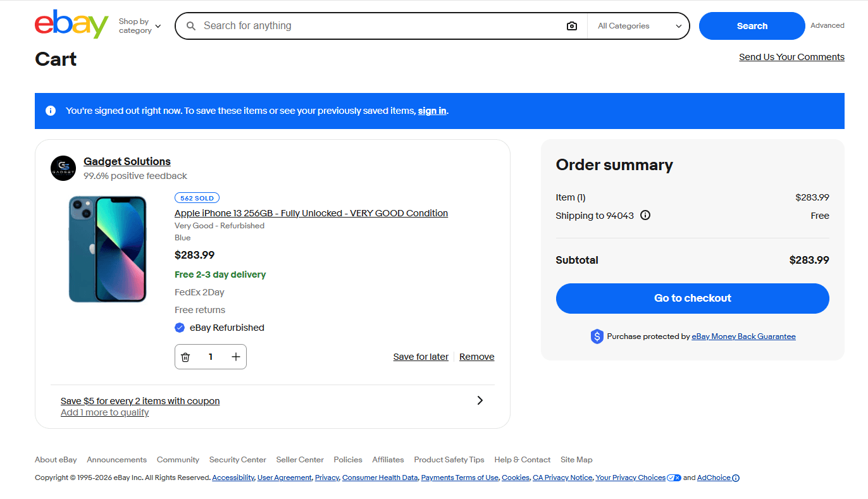Click the Money Back Guarantee shield icon

(597, 336)
